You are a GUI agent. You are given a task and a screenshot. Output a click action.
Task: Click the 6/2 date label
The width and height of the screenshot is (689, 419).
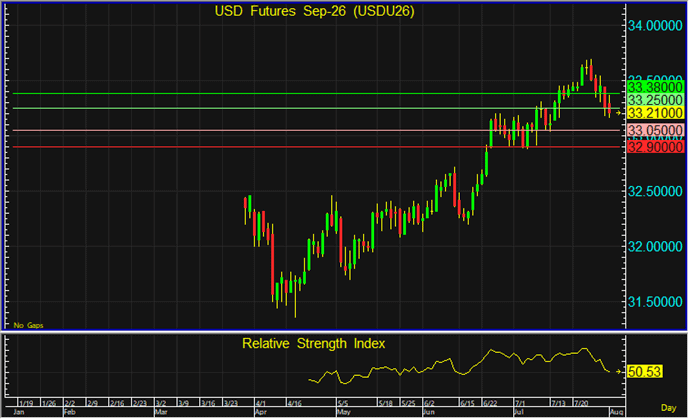(429, 403)
